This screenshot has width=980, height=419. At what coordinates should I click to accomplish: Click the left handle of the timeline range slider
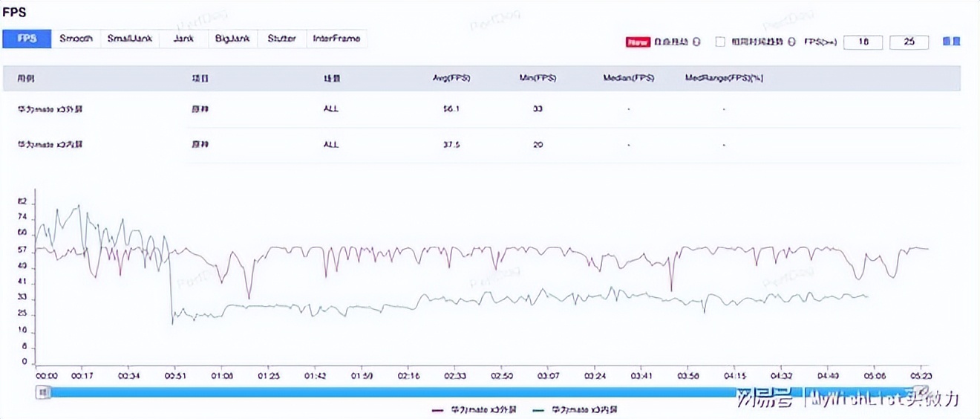coord(43,392)
